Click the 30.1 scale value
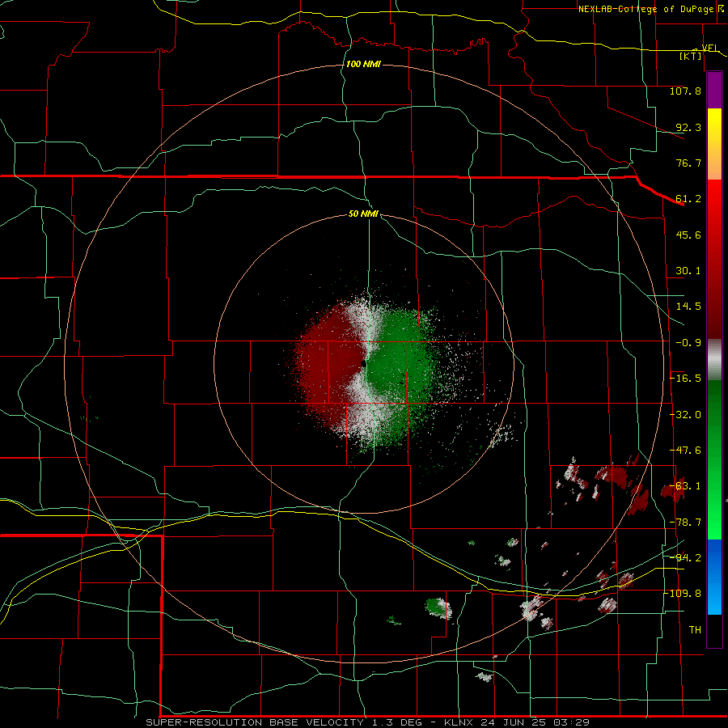The height and width of the screenshot is (728, 728). coord(688,271)
